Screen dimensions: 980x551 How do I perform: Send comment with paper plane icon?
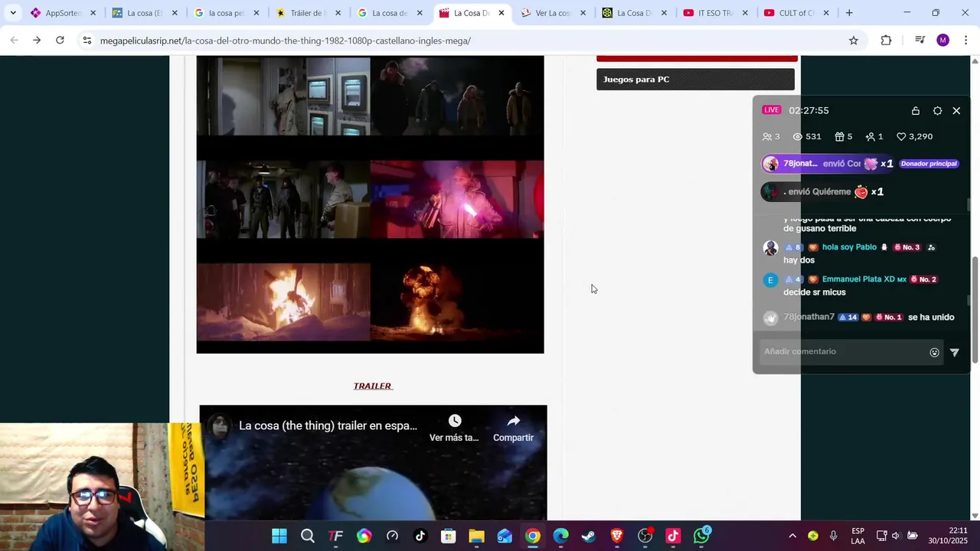[x=955, y=352]
